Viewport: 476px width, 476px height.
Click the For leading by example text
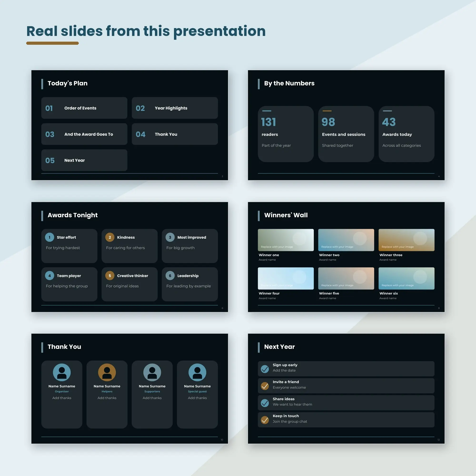click(x=188, y=286)
